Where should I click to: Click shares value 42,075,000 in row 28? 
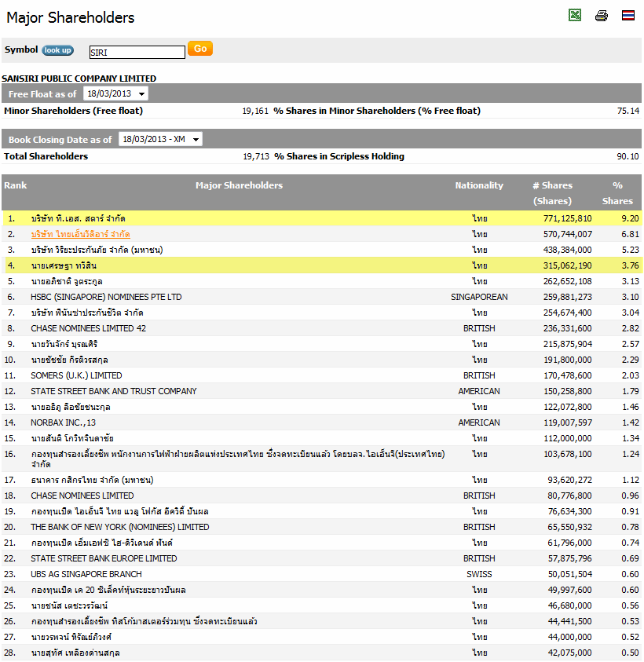tap(569, 653)
